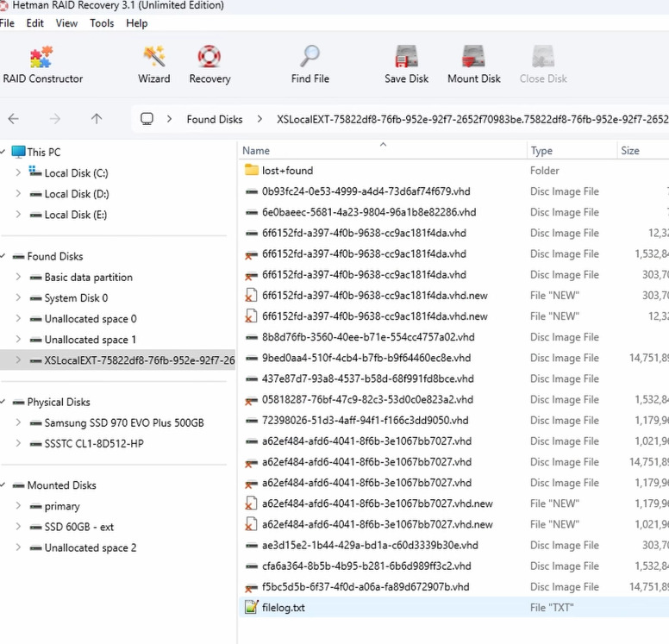Open the View menu

[x=66, y=23]
